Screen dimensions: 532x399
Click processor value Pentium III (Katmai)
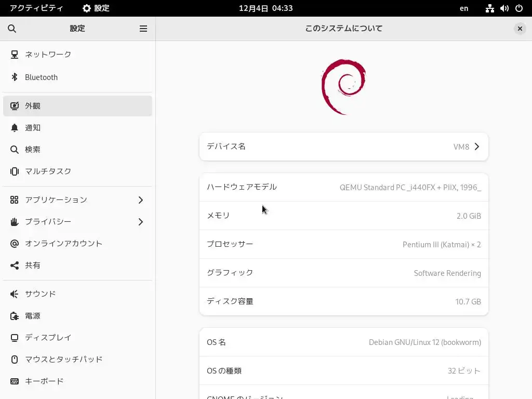pyautogui.click(x=442, y=245)
